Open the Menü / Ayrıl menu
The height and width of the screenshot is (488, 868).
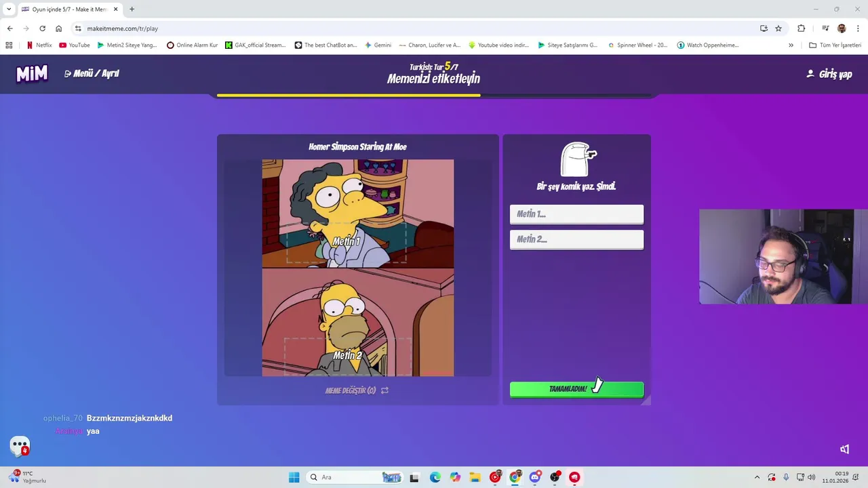92,73
